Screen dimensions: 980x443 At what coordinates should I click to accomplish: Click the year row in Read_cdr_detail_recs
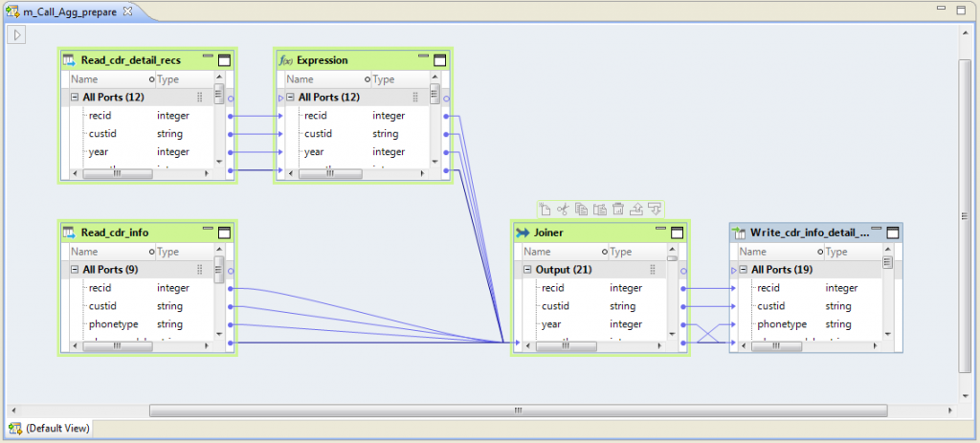click(141, 152)
